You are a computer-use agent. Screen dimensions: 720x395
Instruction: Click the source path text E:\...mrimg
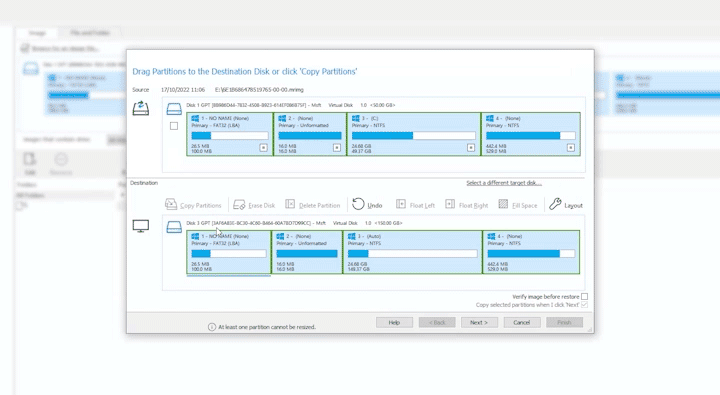[259, 90]
